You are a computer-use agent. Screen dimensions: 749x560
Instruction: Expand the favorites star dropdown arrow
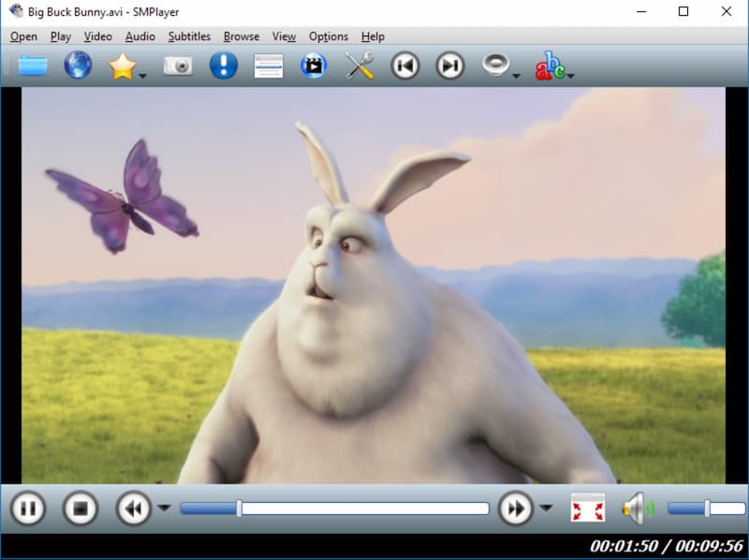click(142, 73)
